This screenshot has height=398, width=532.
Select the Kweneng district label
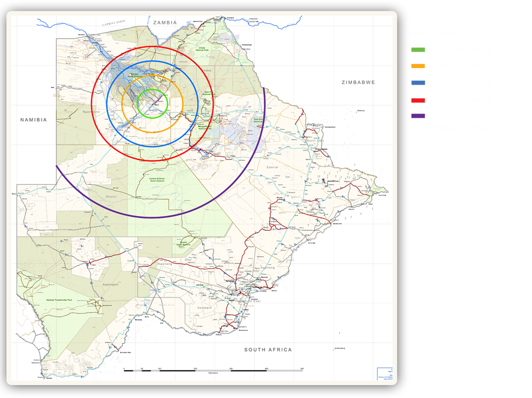164,264
